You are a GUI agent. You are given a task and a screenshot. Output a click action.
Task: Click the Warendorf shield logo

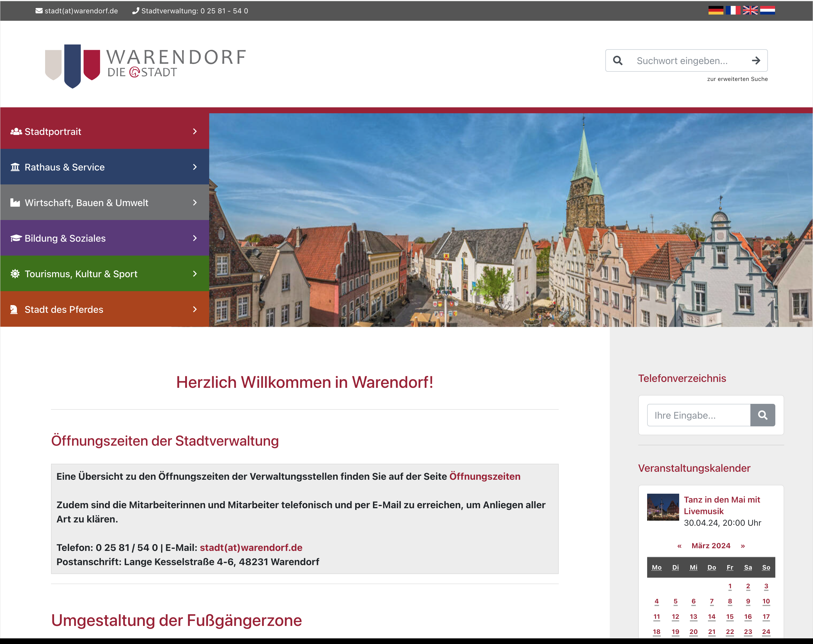(x=72, y=66)
